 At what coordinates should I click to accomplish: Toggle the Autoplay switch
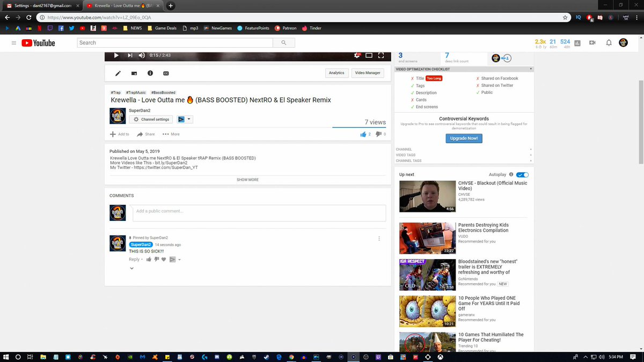[522, 175]
